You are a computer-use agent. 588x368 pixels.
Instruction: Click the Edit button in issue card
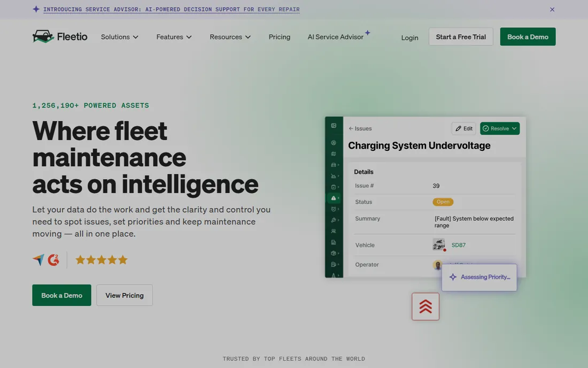click(464, 128)
